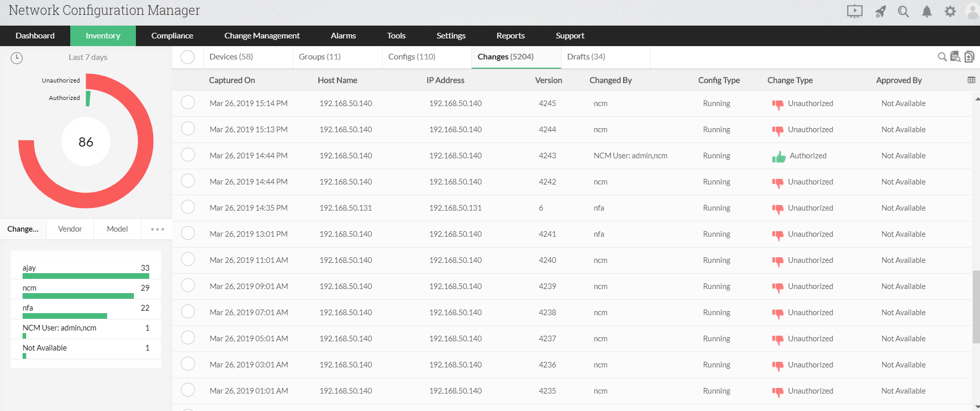Click the magnifier icon above the changes table

tap(942, 57)
